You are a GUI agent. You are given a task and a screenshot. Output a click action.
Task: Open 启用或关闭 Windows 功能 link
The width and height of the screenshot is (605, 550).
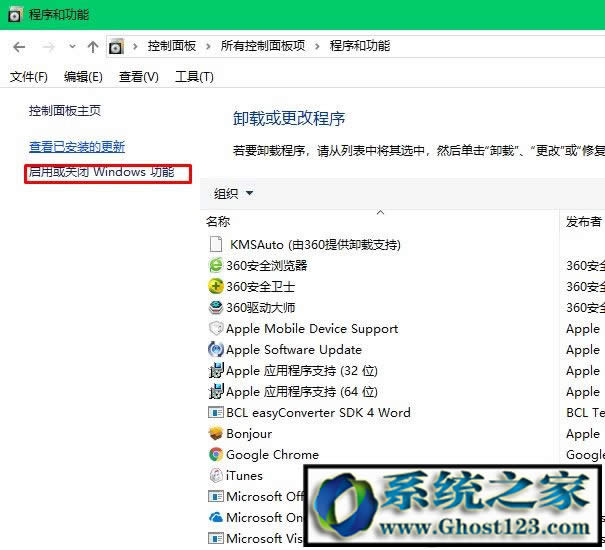101,172
